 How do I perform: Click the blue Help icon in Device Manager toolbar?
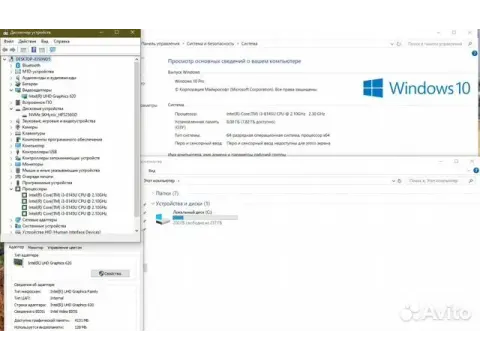click(x=34, y=50)
